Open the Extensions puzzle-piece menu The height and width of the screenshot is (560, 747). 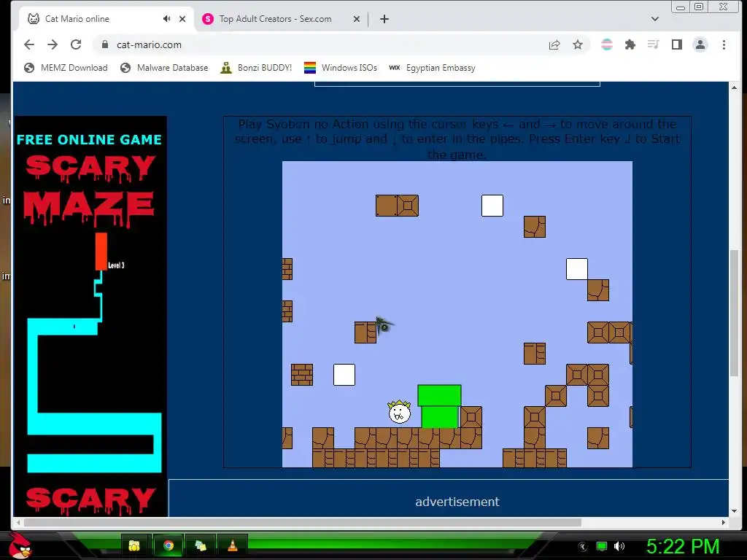[x=630, y=44]
